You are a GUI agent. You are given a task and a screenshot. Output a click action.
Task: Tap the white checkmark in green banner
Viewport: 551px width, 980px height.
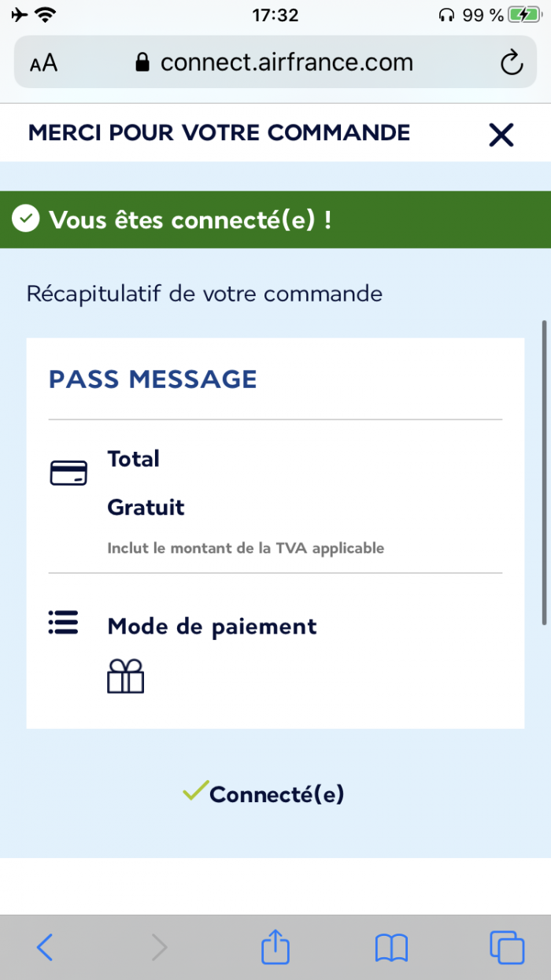pyautogui.click(x=26, y=220)
